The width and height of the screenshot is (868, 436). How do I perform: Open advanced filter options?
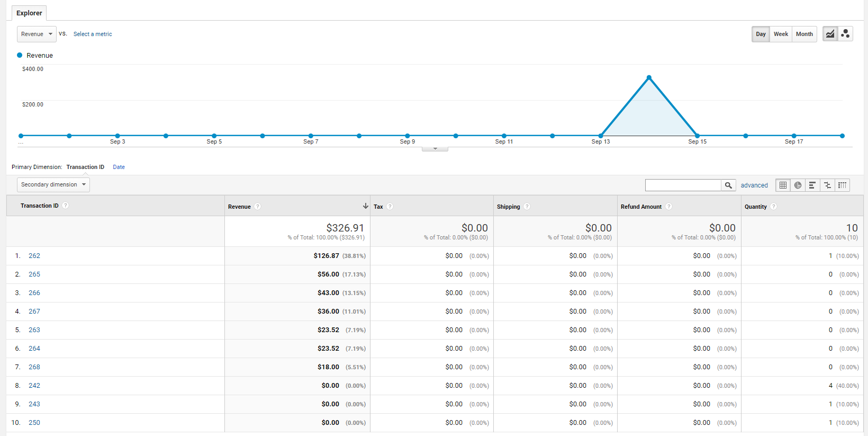click(x=754, y=185)
